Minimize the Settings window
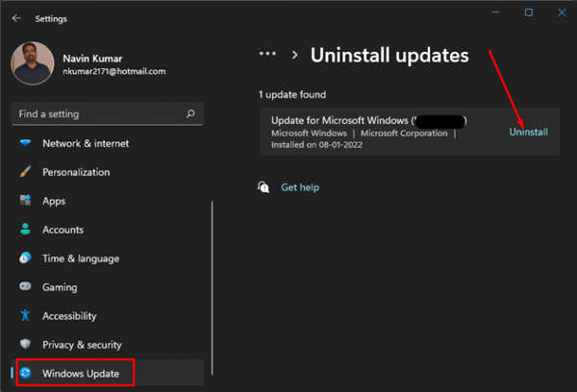Image resolution: width=577 pixels, height=392 pixels. pyautogui.click(x=496, y=12)
